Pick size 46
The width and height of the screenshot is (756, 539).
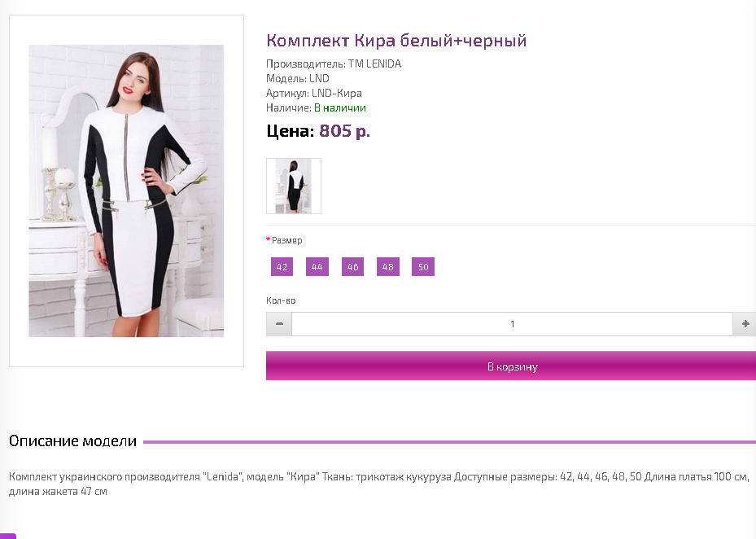(x=352, y=267)
